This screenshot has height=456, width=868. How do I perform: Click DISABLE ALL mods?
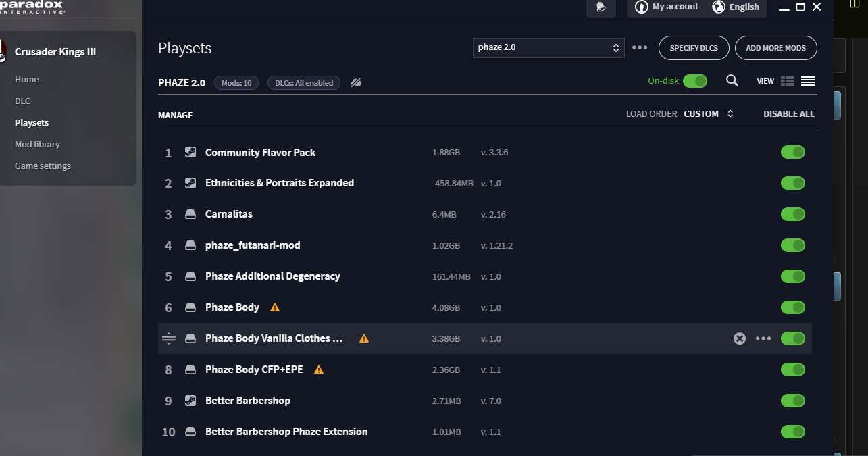click(789, 114)
